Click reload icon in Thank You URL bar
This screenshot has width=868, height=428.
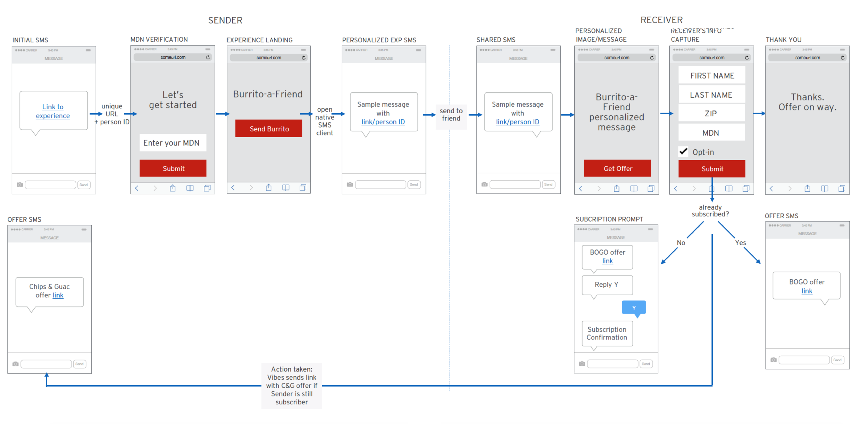(843, 58)
